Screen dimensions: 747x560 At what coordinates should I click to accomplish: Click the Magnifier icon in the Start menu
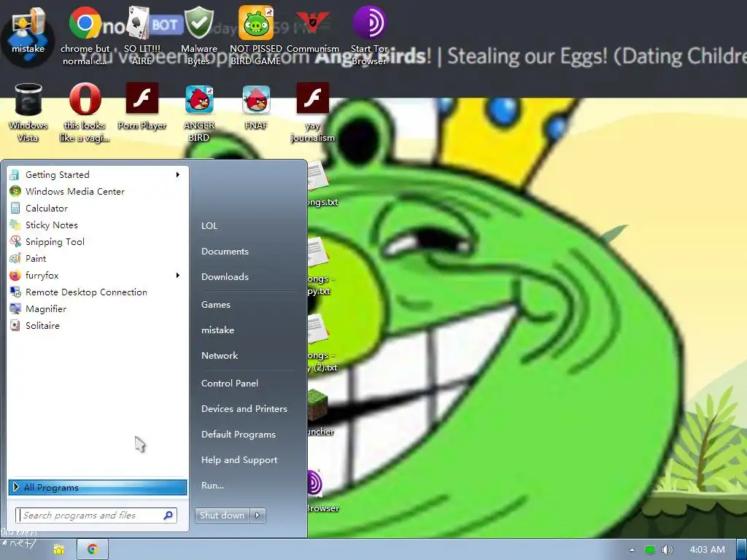pos(15,308)
